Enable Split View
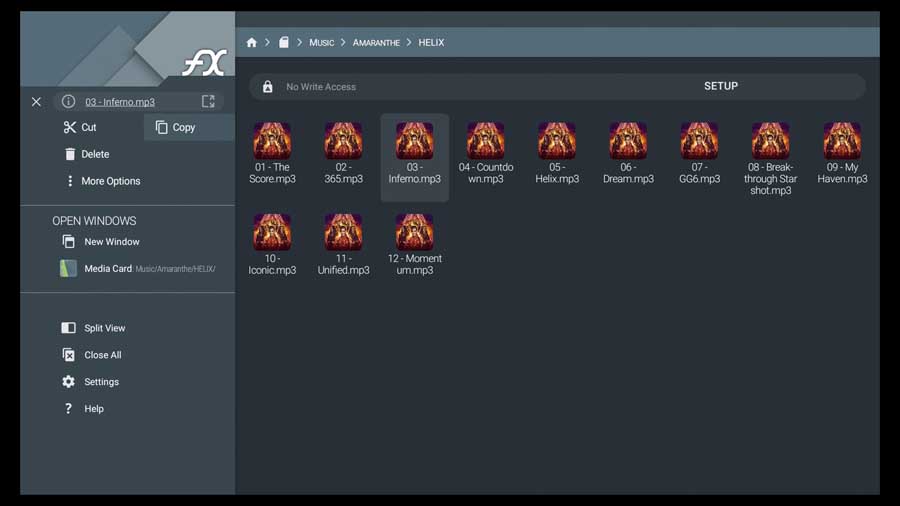 pos(94,328)
